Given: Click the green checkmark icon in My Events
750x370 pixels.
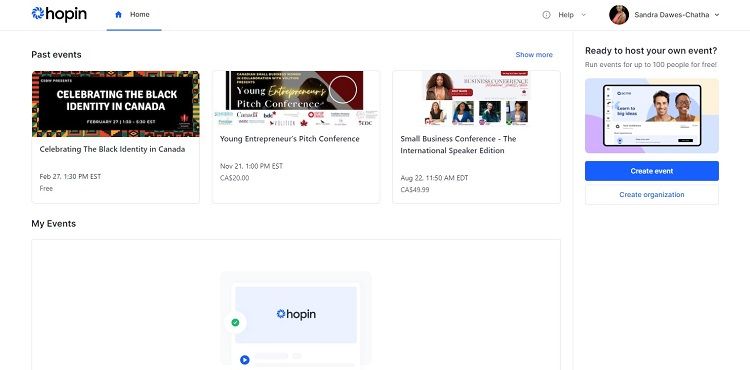Looking at the screenshot, I should (235, 322).
